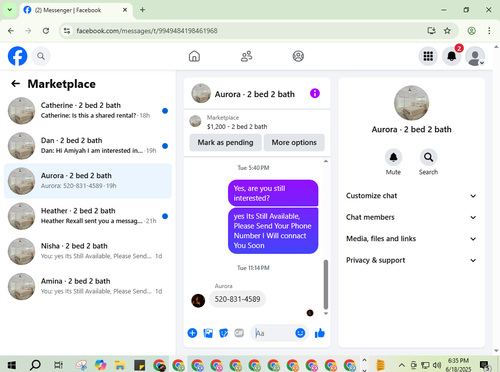
Task: Expand Media, files and links section
Action: [x=411, y=239]
